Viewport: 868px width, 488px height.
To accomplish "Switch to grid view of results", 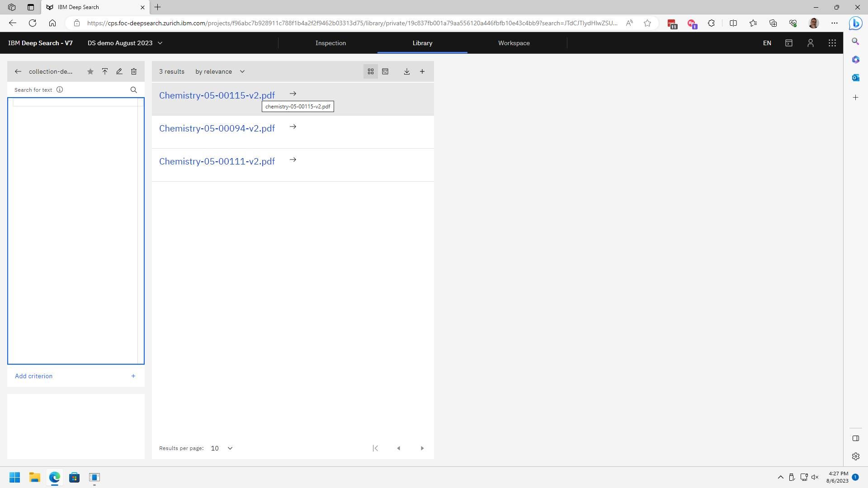I will [371, 71].
